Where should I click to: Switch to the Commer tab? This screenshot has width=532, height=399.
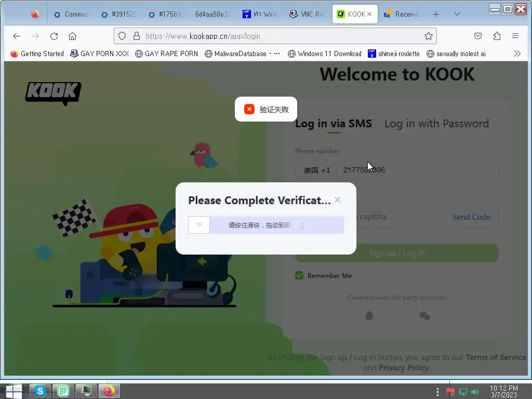click(72, 14)
